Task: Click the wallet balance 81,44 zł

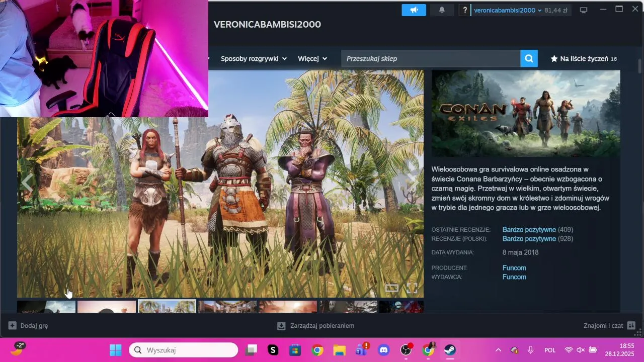Action: [556, 10]
